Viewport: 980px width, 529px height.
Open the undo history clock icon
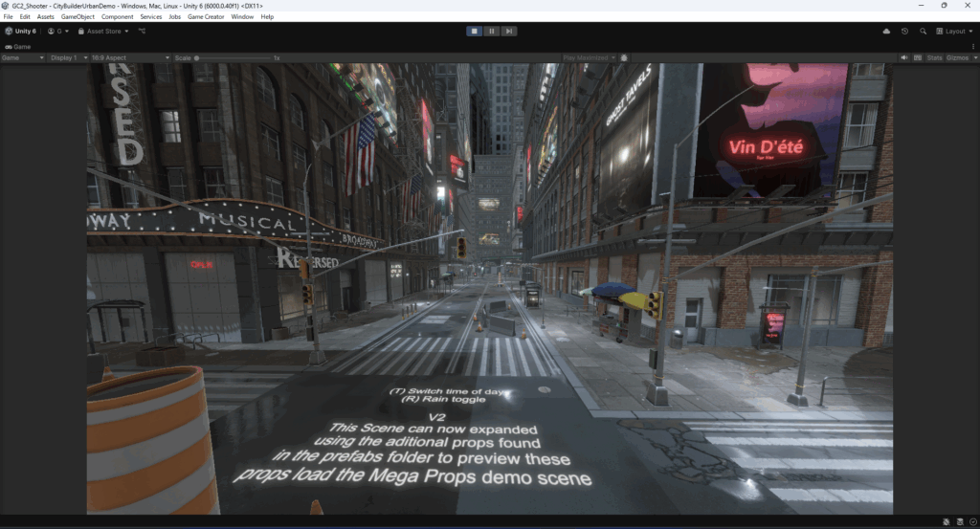point(905,31)
